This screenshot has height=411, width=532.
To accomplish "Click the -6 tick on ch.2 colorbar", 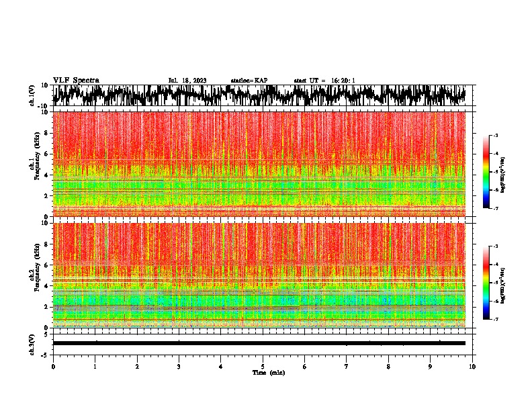I will point(496,301).
